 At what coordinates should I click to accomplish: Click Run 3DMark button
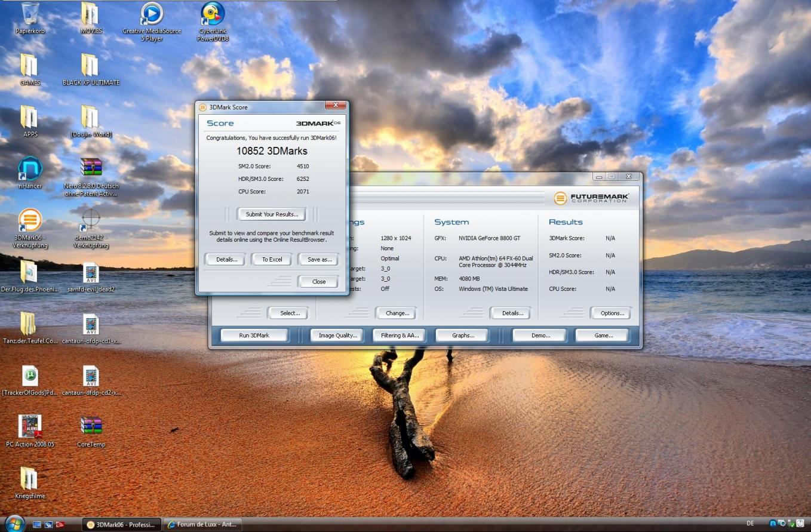(x=254, y=336)
